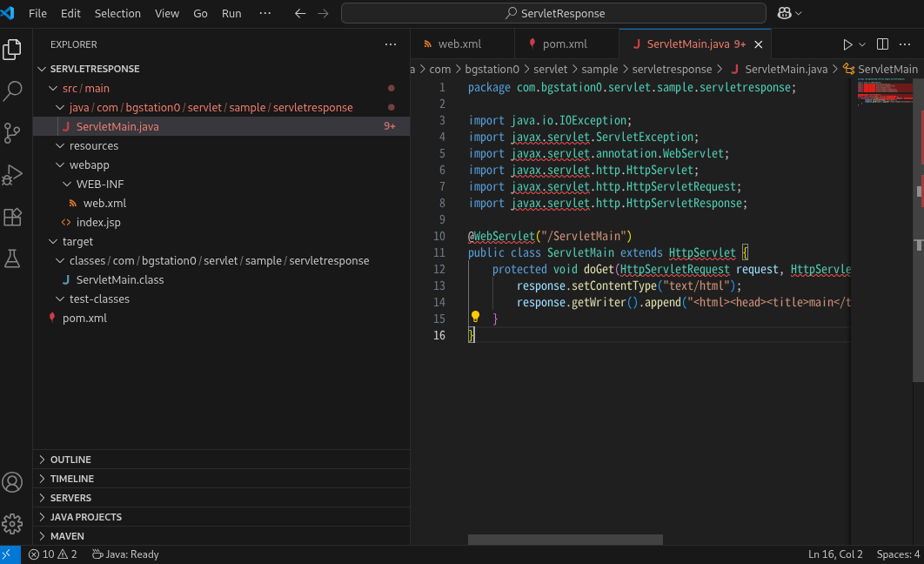Image resolution: width=924 pixels, height=564 pixels.
Task: Click the editor horizontal scrollbar
Action: pos(566,540)
